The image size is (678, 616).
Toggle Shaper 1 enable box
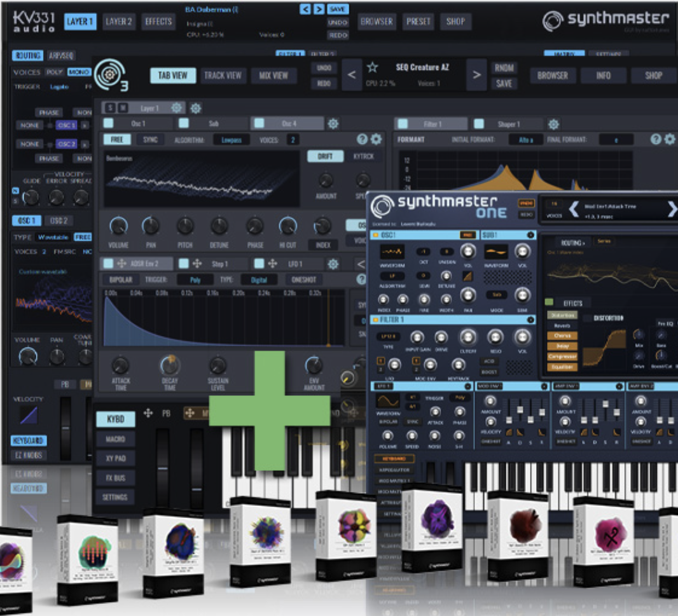tap(479, 123)
